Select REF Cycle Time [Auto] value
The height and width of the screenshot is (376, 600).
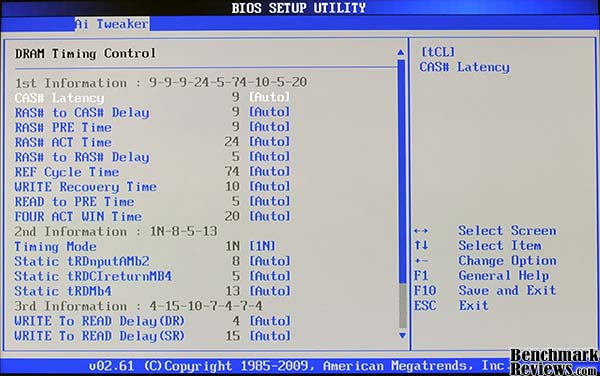[x=269, y=172]
